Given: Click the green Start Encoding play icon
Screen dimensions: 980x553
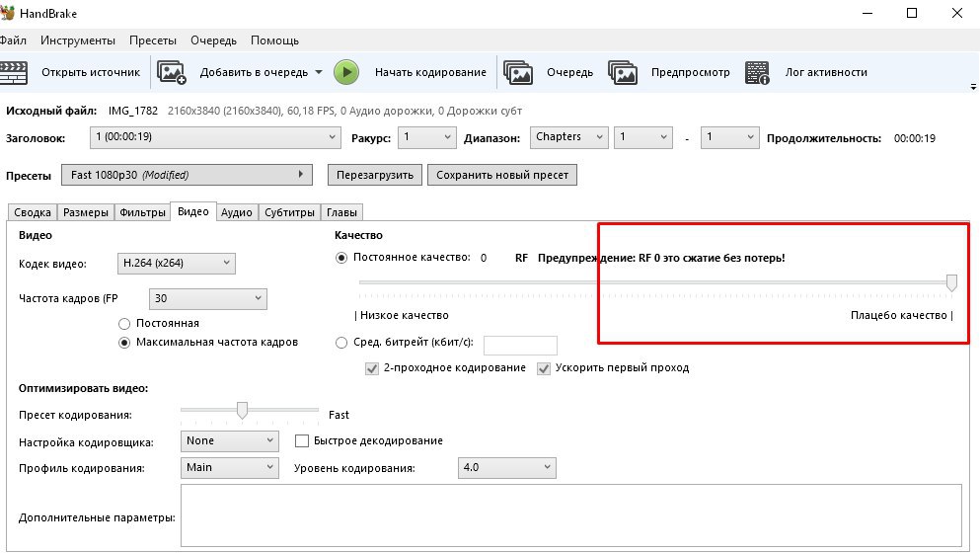Looking at the screenshot, I should click(x=346, y=72).
